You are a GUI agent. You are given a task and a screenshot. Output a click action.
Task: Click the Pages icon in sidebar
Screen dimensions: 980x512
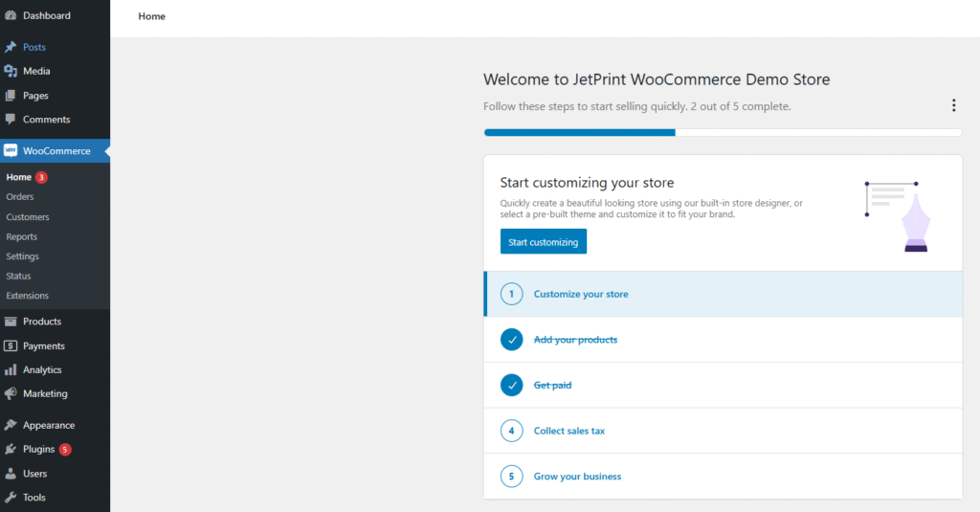11,96
